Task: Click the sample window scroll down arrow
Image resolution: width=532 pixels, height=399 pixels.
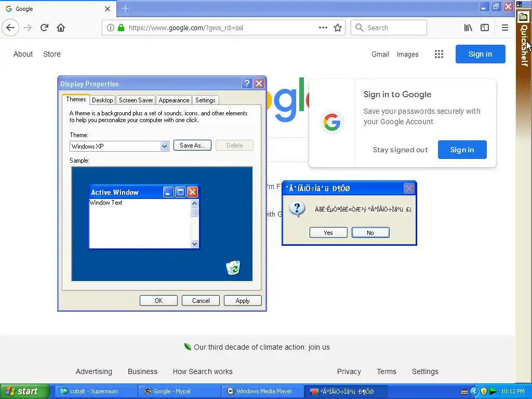Action: pos(194,244)
